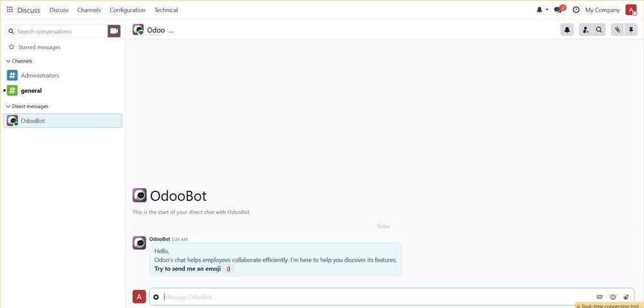This screenshot has width=644, height=308.
Task: Open the main apps grid menu
Action: 10,10
